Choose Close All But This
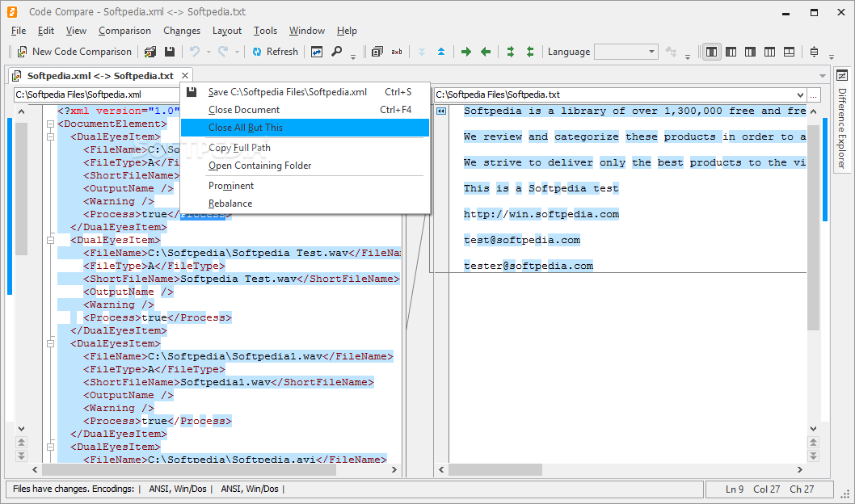The image size is (855, 504). (305, 128)
